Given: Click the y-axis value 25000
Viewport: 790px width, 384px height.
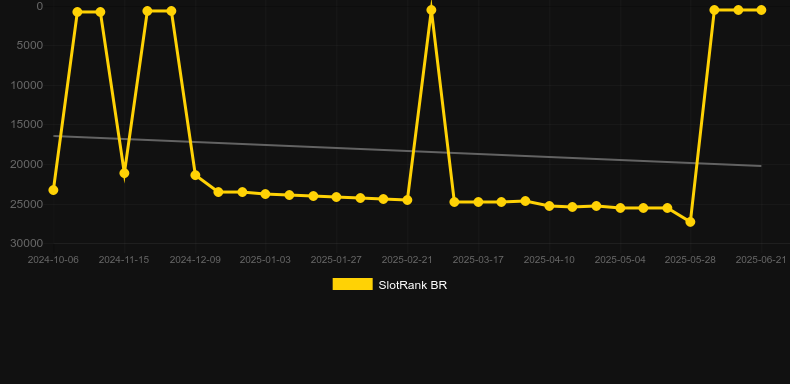Looking at the screenshot, I should (x=27, y=204).
